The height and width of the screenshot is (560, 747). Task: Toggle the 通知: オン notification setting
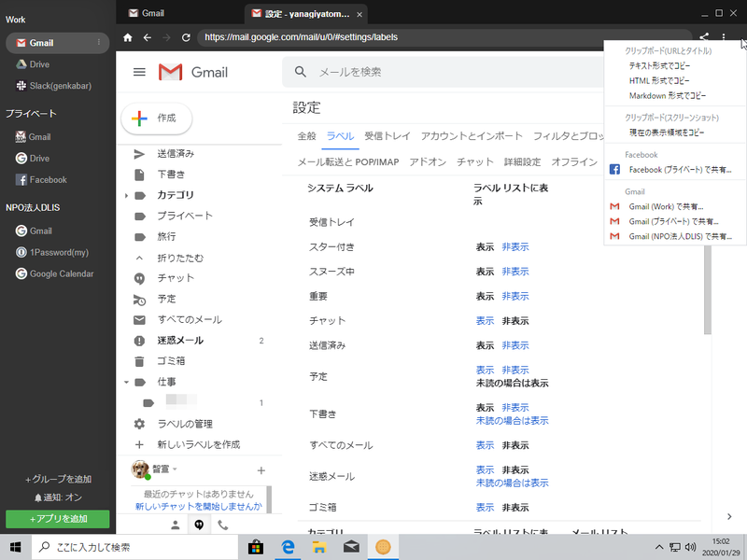58,497
